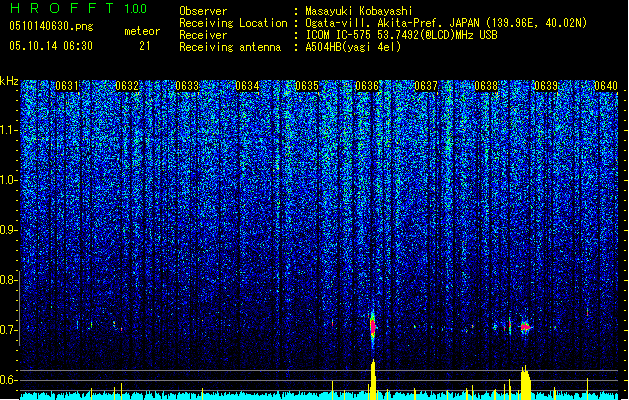Click the kHz axis unit label
629x400 pixels.
(x=9, y=81)
